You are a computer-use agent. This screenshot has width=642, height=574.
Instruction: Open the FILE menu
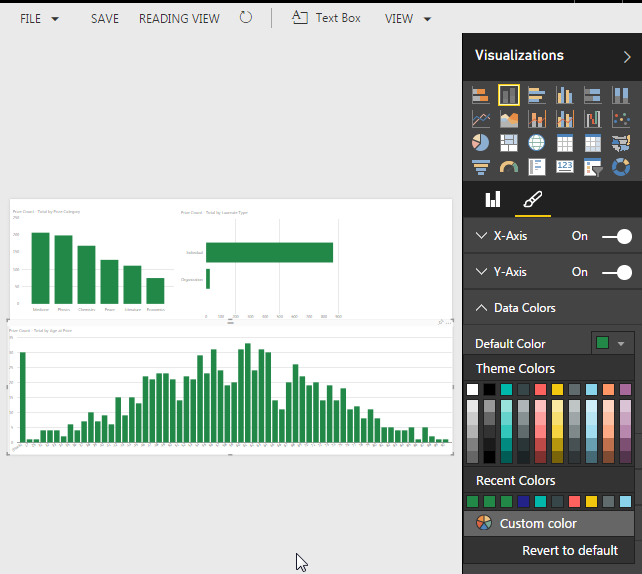(x=40, y=19)
